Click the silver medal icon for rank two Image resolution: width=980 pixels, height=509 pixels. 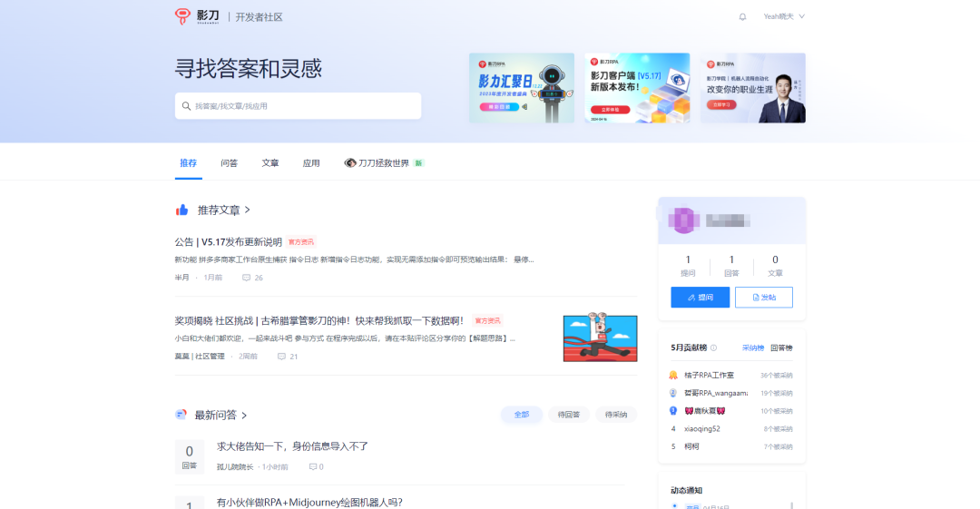pyautogui.click(x=673, y=394)
